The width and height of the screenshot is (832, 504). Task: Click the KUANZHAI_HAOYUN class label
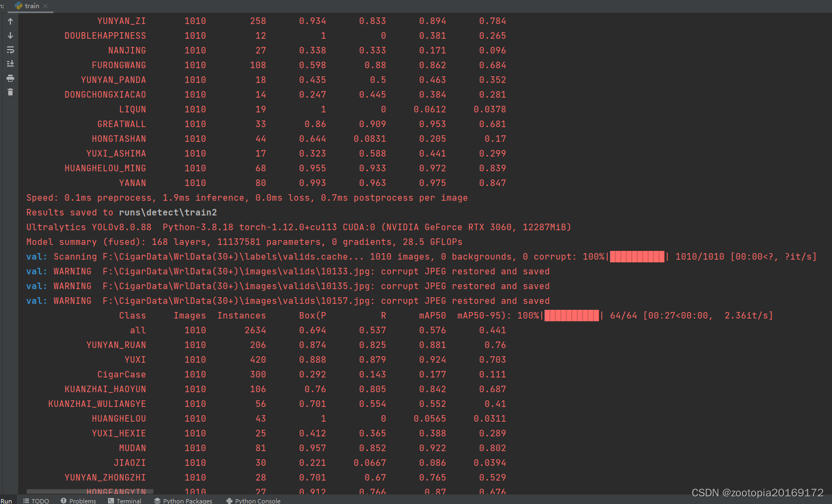(x=105, y=389)
